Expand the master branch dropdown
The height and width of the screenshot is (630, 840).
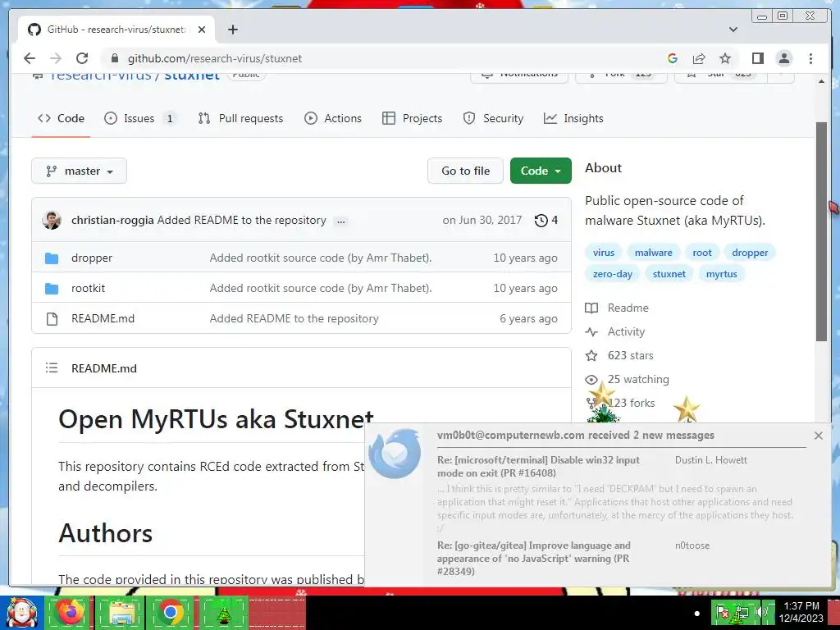coord(80,171)
